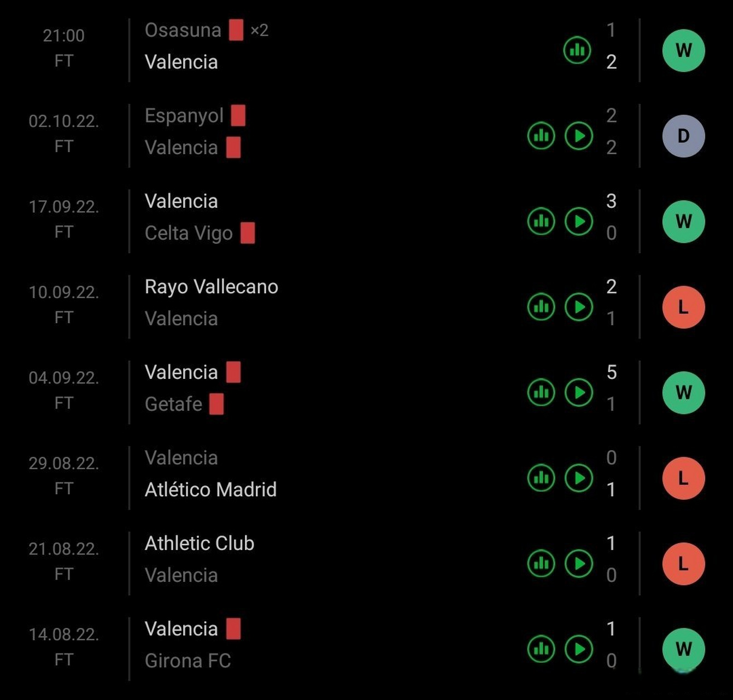Select the Girona FC team name
This screenshot has height=700, width=733.
(x=187, y=661)
